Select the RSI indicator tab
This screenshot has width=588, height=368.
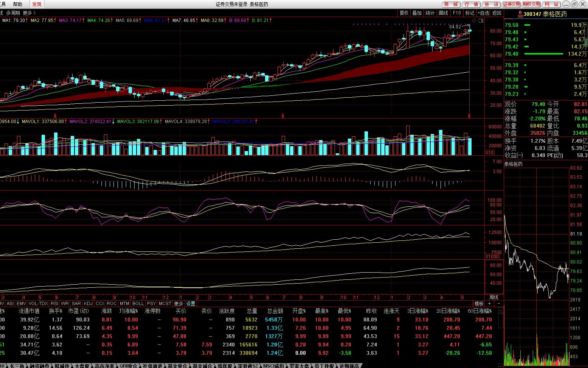(54, 304)
